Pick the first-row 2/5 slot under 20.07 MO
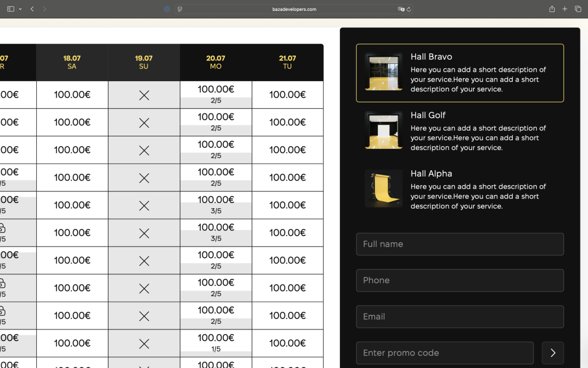The image size is (588, 368). coord(216,95)
